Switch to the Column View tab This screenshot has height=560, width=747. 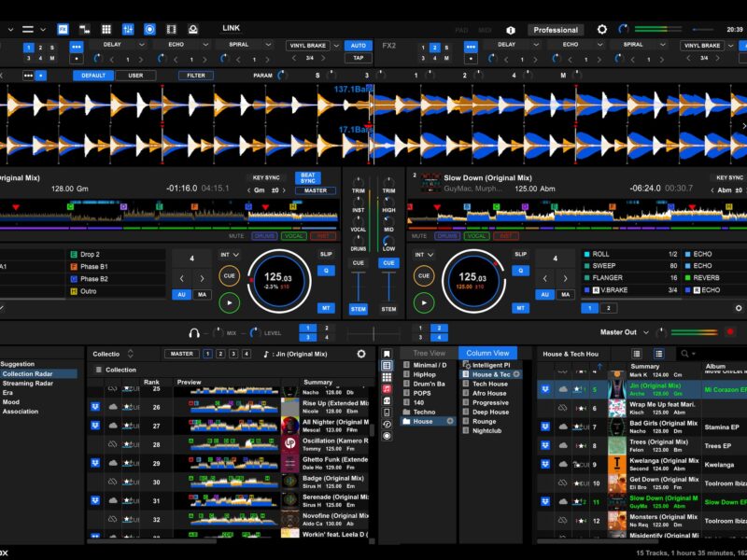tap(487, 354)
